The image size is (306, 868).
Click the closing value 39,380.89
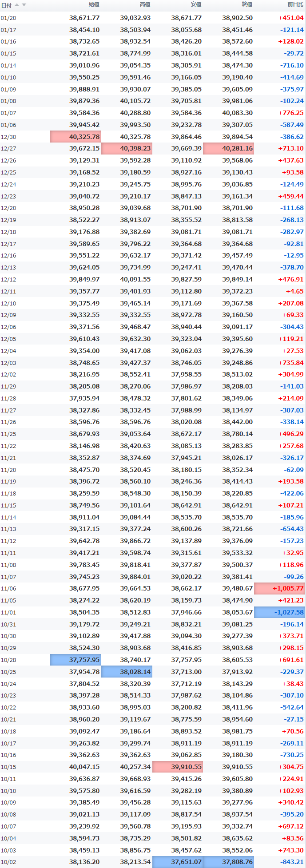pyautogui.click(x=237, y=791)
